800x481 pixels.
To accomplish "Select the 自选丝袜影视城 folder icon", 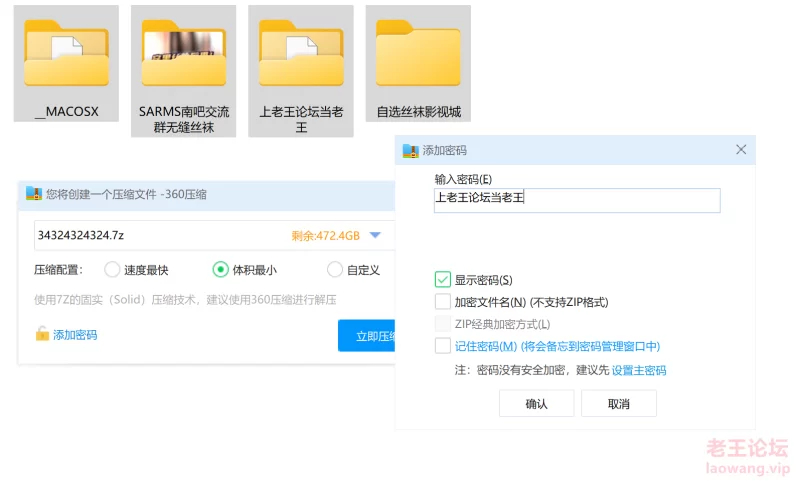I will pyautogui.click(x=418, y=53).
